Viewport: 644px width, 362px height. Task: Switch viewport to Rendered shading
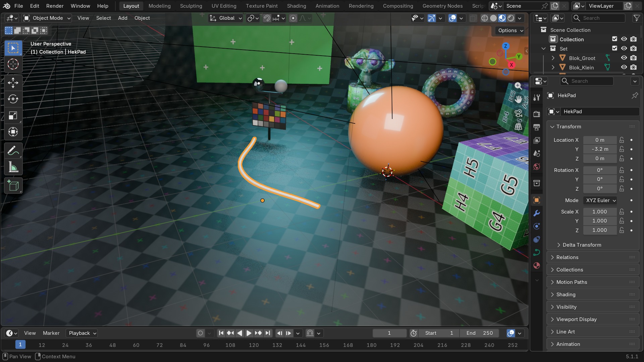(511, 18)
